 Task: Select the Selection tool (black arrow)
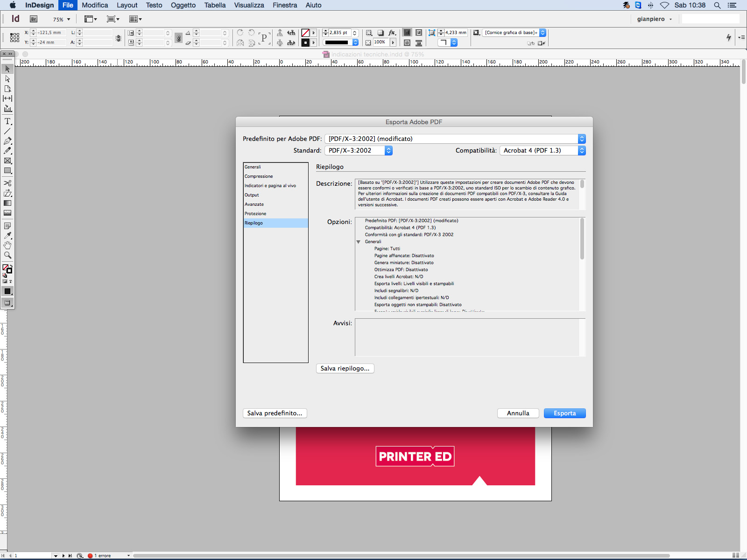(x=7, y=69)
